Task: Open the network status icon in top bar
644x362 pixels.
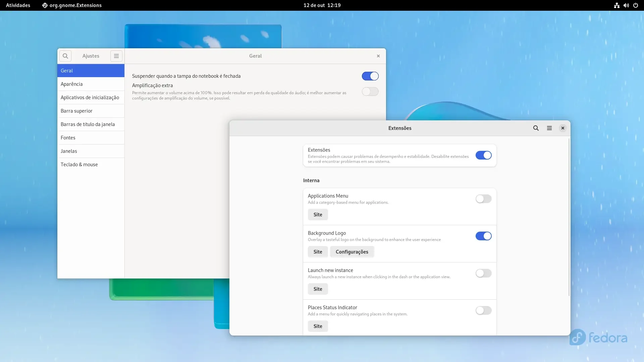Action: pos(617,5)
